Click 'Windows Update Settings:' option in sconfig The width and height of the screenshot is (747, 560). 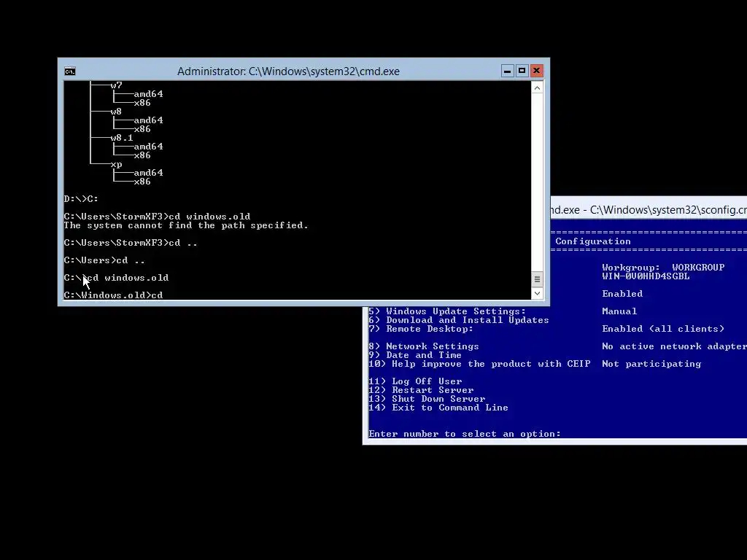click(447, 311)
